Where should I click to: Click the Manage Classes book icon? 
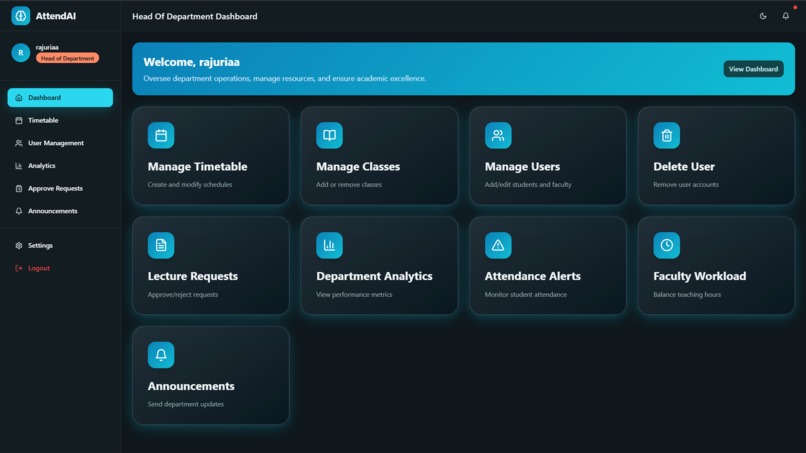coord(329,135)
